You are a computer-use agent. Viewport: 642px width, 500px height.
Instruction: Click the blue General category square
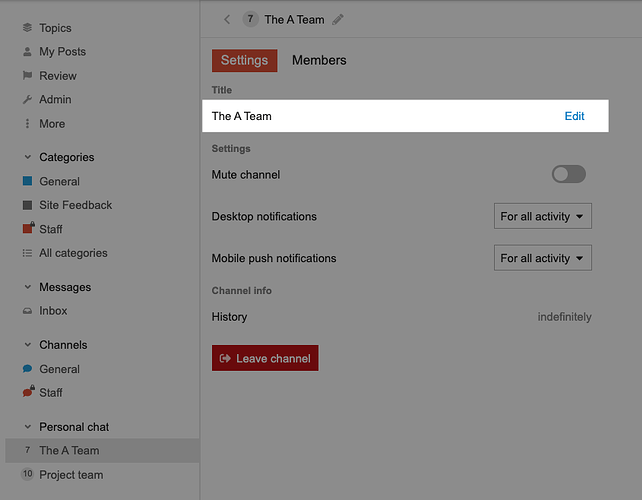pos(27,181)
